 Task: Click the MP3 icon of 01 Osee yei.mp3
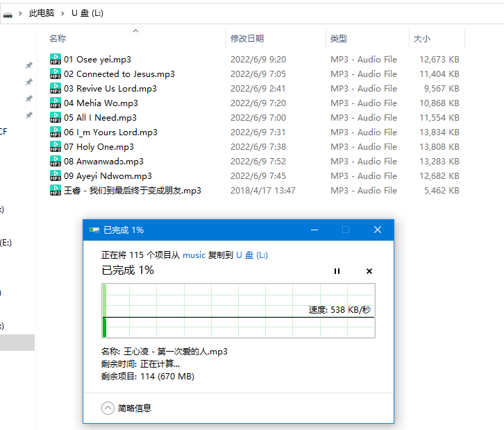[x=56, y=60]
